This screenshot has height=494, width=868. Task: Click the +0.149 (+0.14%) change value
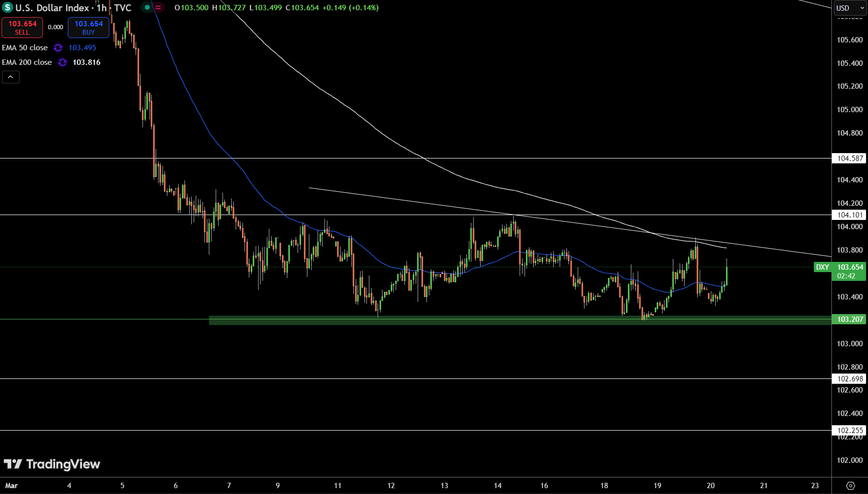point(350,8)
